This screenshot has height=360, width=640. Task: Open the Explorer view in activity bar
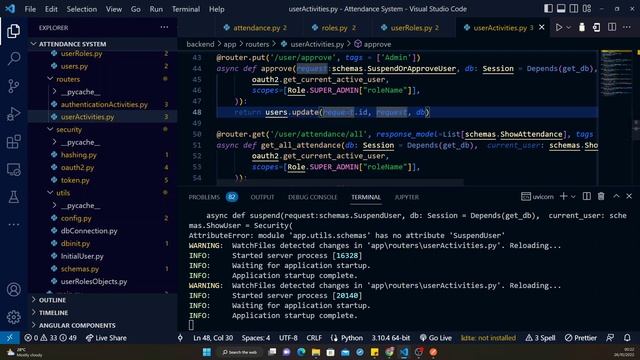click(13, 31)
